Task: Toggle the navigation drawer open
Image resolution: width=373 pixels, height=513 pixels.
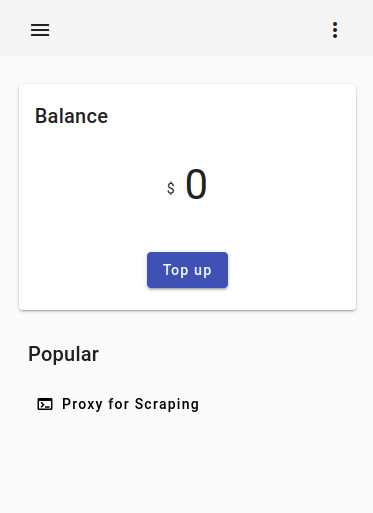Action: 40,30
